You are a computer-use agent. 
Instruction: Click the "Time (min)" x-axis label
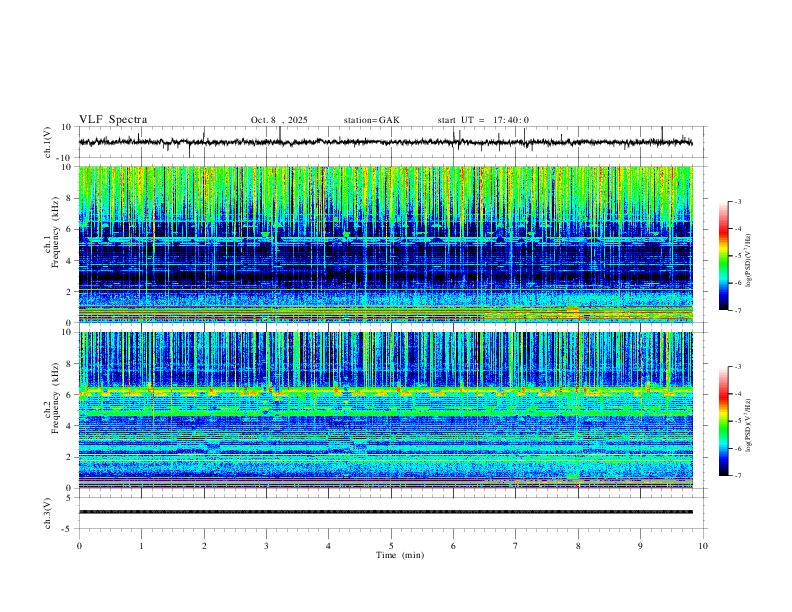point(400,555)
